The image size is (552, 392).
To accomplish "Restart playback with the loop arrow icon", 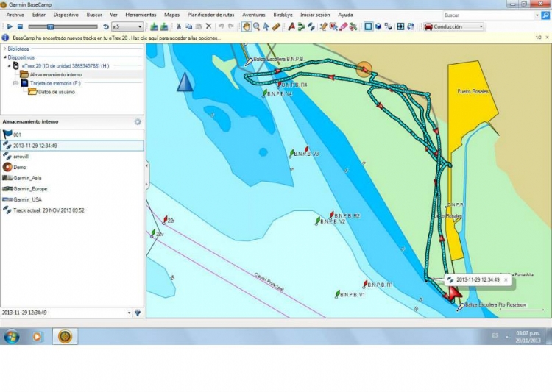I will (x=105, y=26).
